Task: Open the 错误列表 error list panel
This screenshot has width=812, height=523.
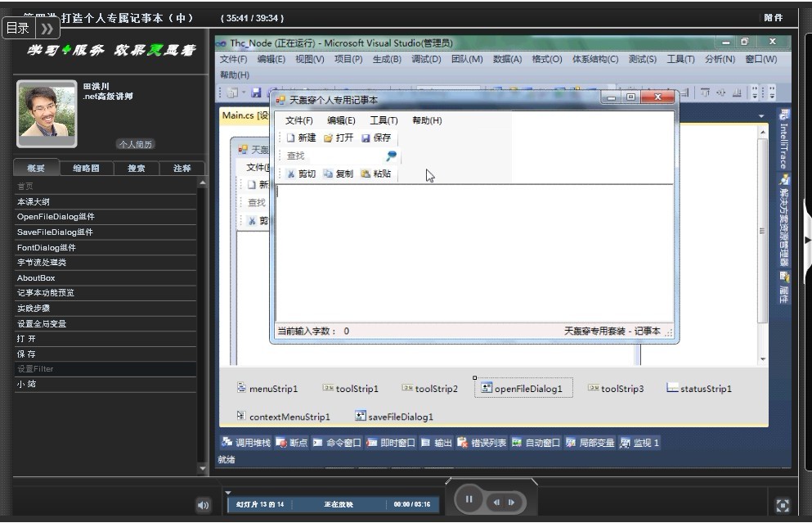Action: click(482, 443)
